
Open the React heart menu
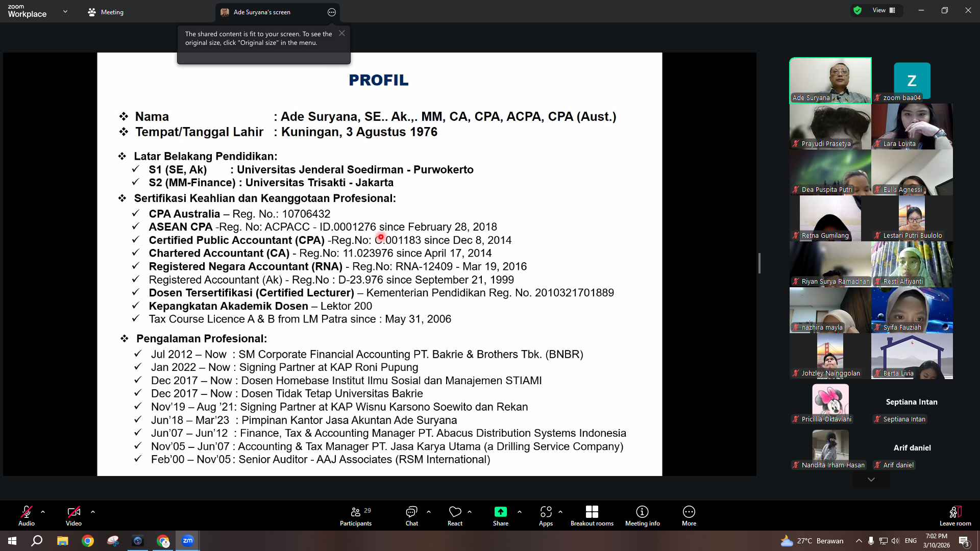click(x=455, y=515)
